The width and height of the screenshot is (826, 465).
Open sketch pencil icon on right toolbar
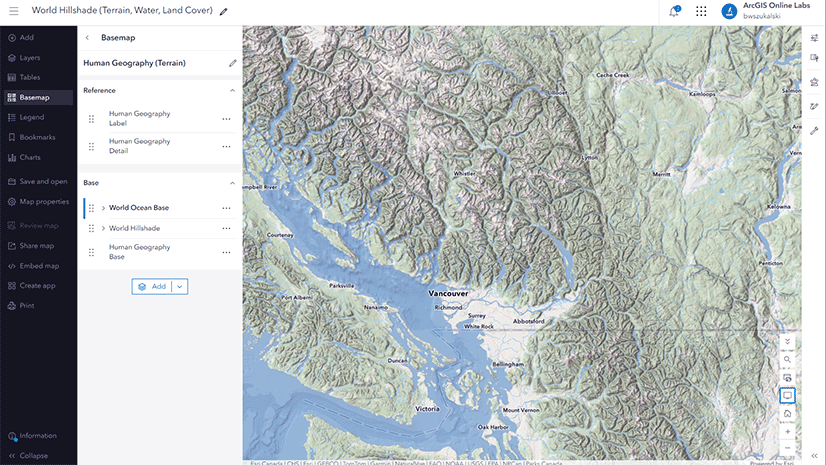pos(814,106)
